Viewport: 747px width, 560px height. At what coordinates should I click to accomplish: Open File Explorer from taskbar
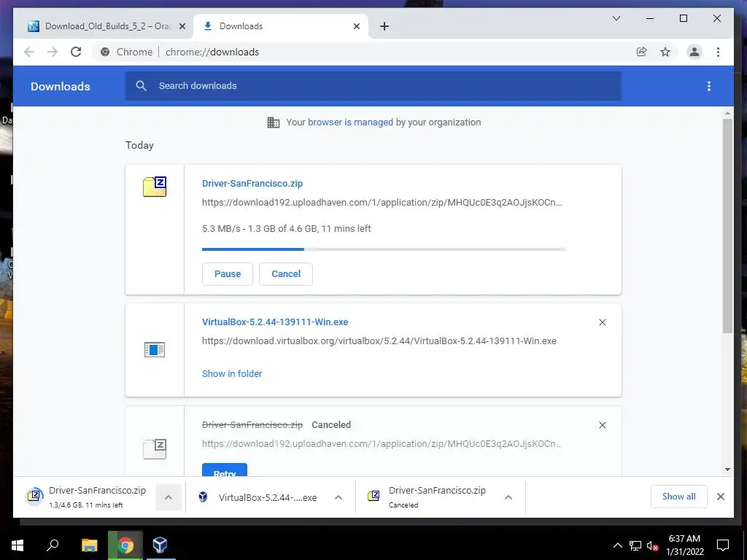tap(89, 545)
